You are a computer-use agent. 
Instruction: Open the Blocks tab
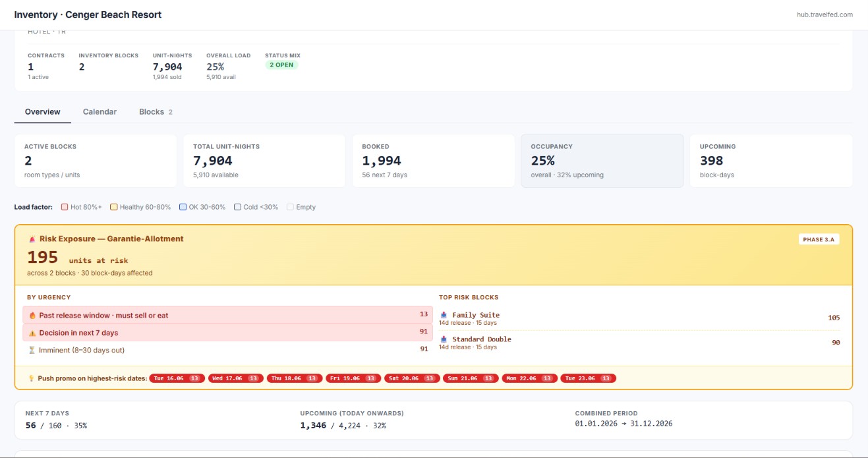156,112
